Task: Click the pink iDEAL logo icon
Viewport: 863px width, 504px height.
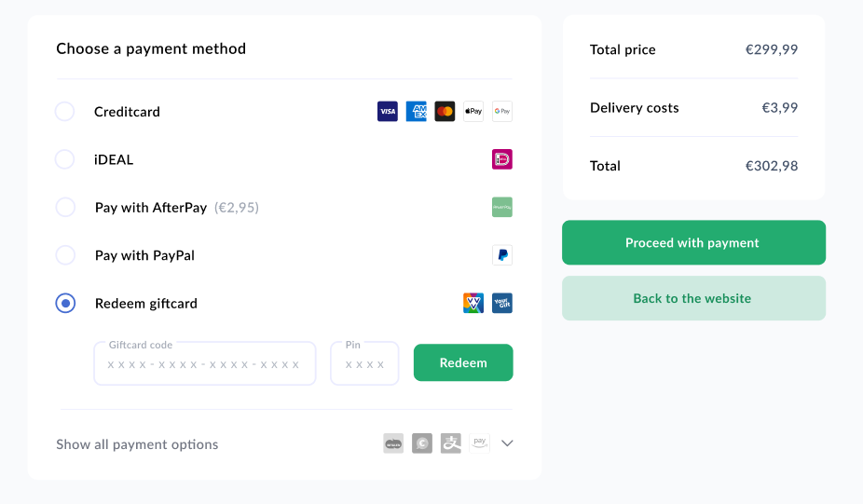Action: [502, 159]
